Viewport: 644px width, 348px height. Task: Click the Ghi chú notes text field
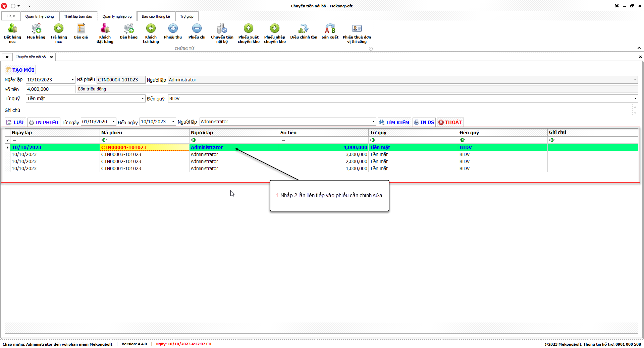click(330, 110)
